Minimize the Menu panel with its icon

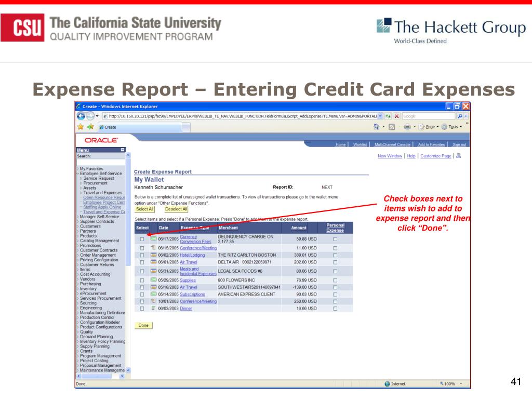pyautogui.click(x=123, y=150)
